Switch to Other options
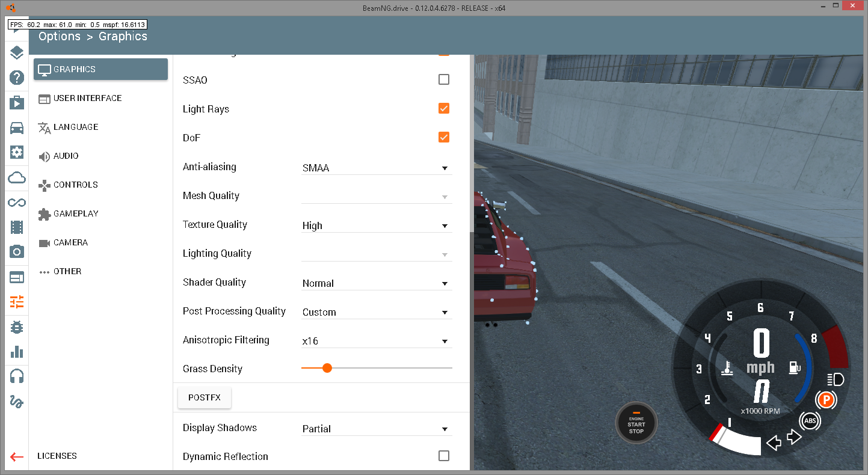This screenshot has width=868, height=475. pyautogui.click(x=100, y=271)
